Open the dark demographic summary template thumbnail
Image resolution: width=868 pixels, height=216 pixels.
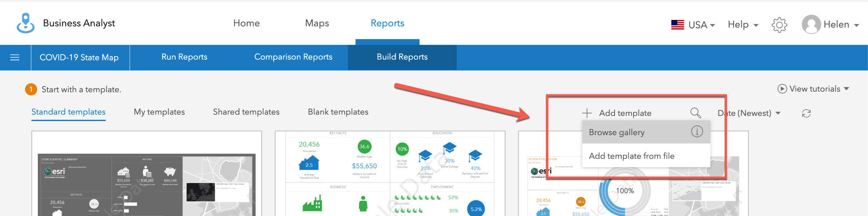[147, 173]
